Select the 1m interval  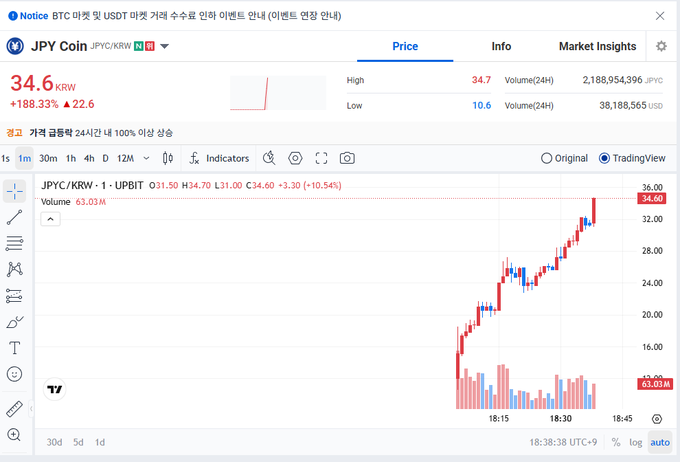pos(25,158)
